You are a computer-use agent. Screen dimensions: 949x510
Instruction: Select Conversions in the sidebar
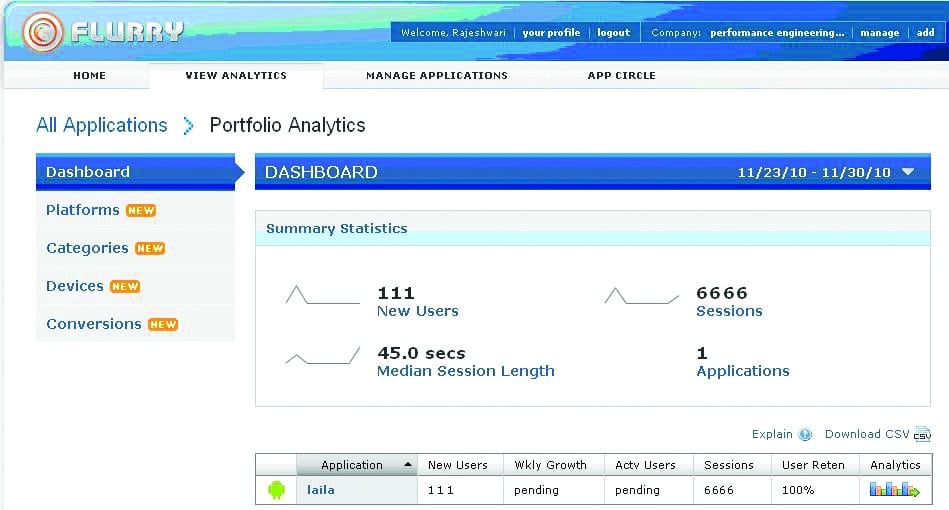click(x=94, y=324)
